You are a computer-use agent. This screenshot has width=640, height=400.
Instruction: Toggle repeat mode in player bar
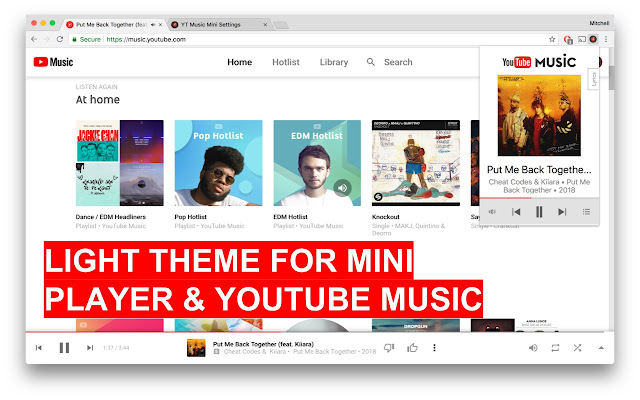pos(555,348)
